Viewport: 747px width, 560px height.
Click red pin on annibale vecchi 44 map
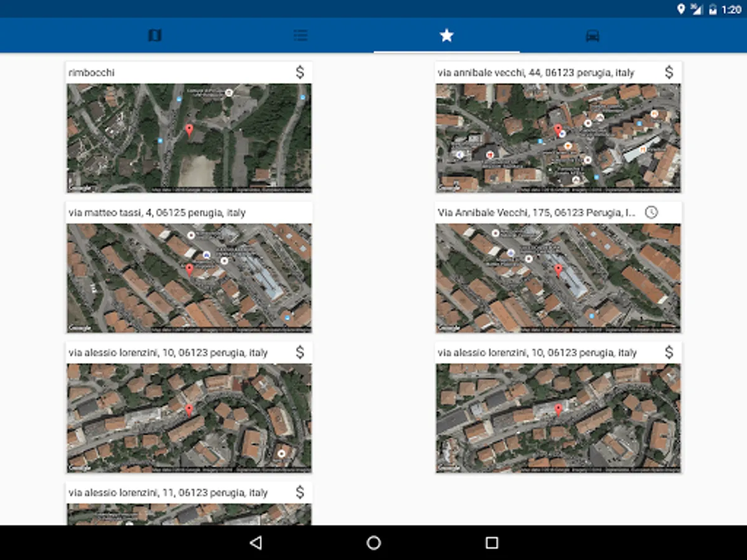click(x=558, y=130)
